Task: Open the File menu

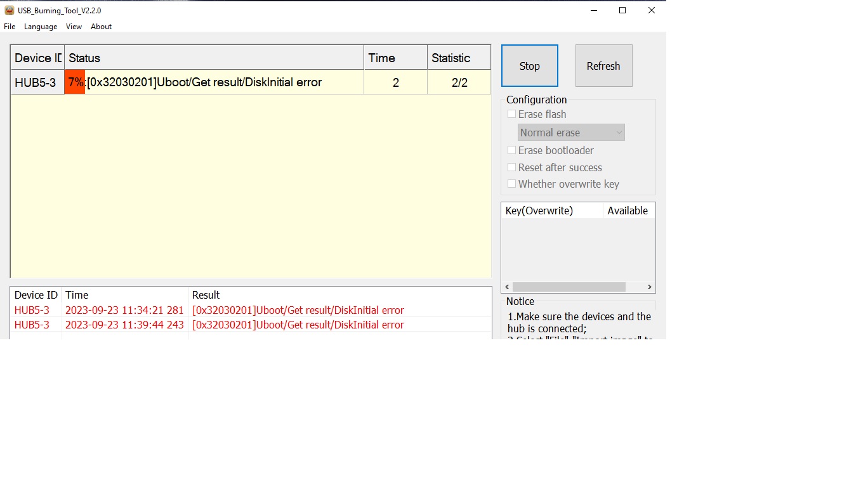Action: tap(10, 27)
